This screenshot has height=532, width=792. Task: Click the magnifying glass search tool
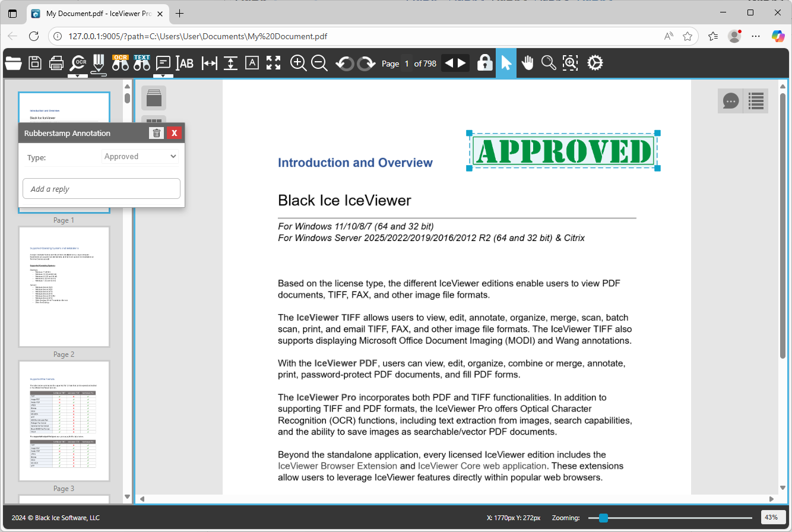click(549, 63)
